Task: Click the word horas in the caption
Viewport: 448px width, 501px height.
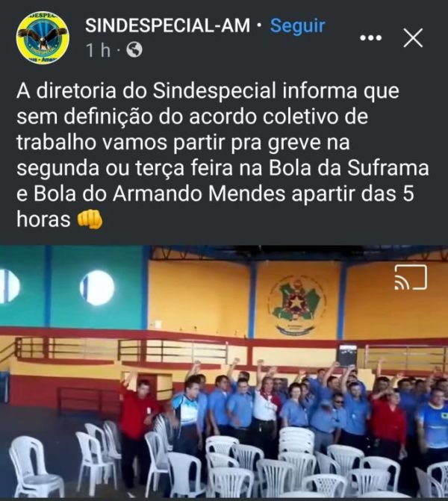Action: point(43,220)
